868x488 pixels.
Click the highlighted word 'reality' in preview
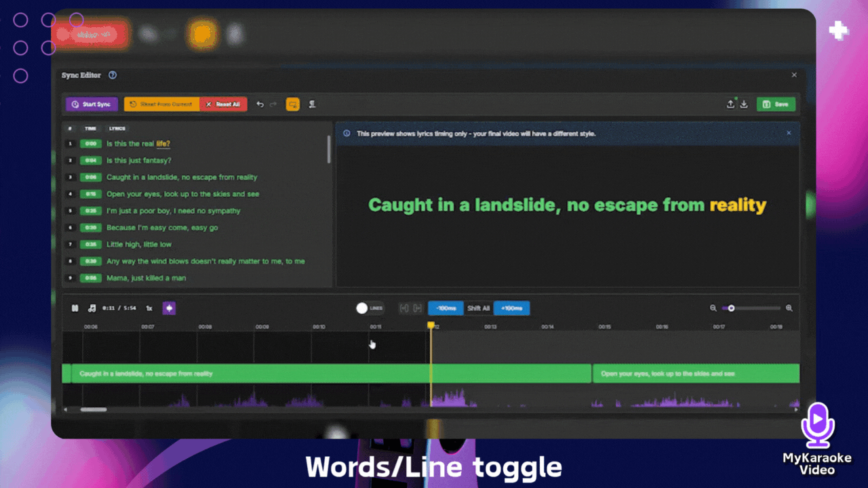point(738,205)
